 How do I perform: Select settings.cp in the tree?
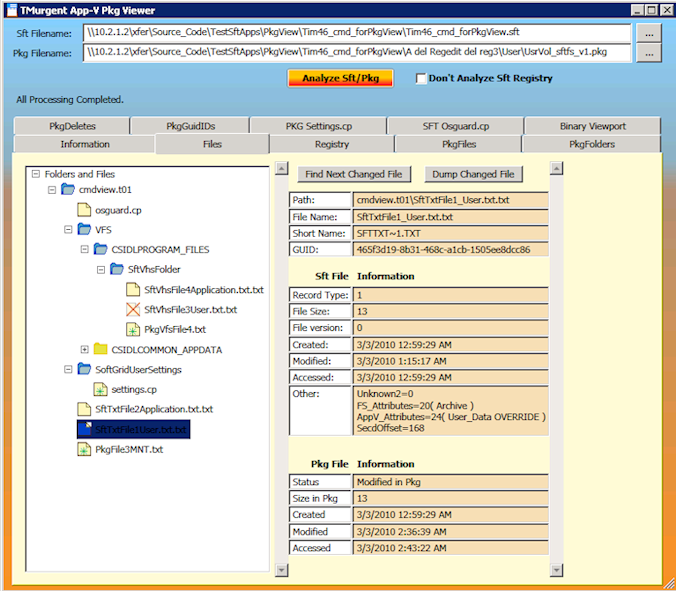pos(134,389)
